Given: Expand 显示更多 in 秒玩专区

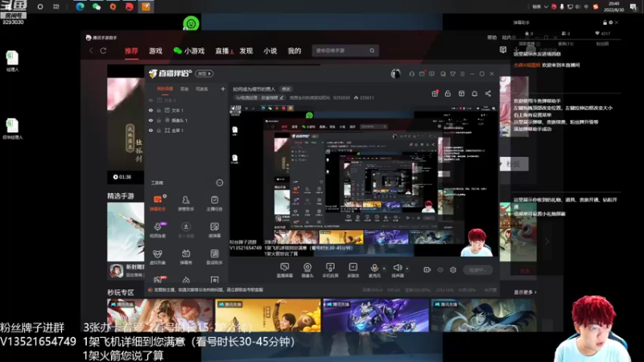Looking at the screenshot, I should coord(525,292).
